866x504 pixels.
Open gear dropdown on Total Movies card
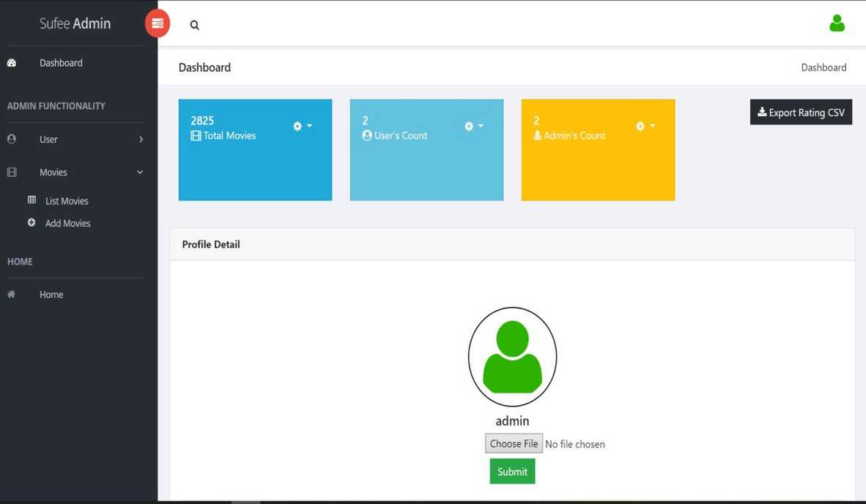(302, 126)
